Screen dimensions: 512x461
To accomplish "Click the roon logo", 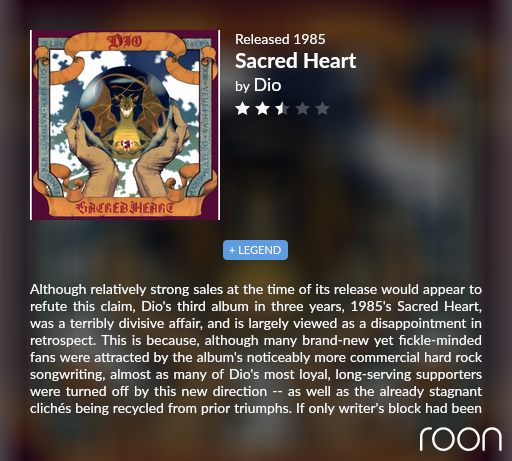I will (461, 439).
